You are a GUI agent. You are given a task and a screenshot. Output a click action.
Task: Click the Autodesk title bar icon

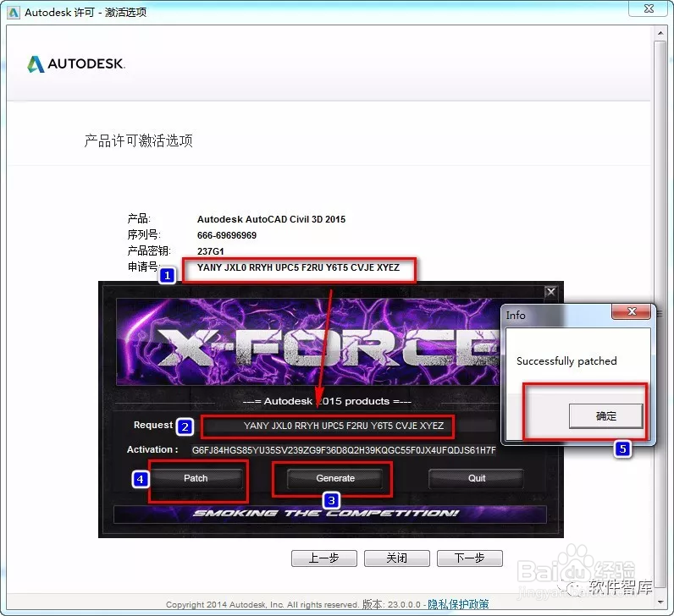(x=14, y=13)
